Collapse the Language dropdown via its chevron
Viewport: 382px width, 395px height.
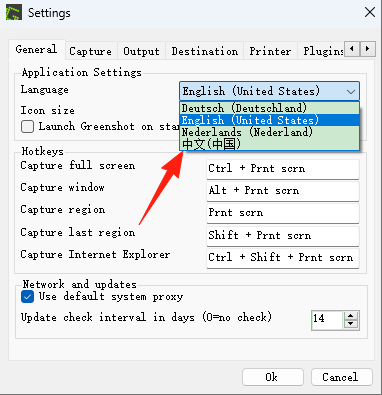(x=351, y=91)
